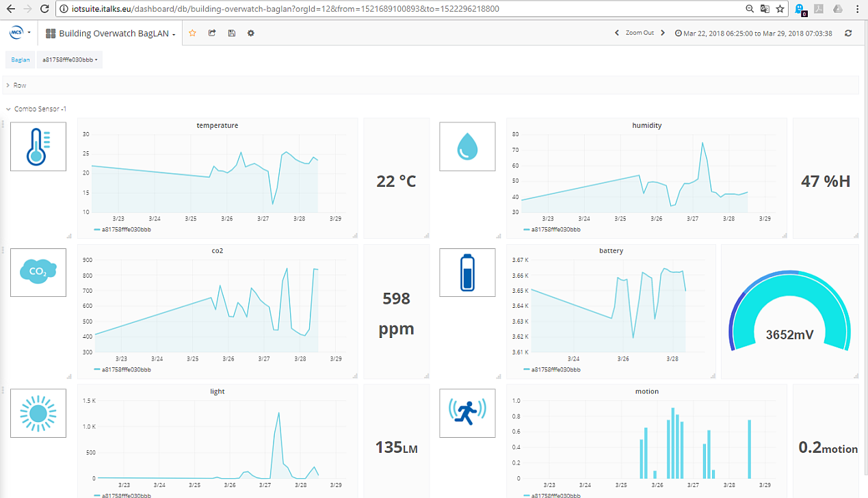Click the share dashboard icon

click(212, 33)
